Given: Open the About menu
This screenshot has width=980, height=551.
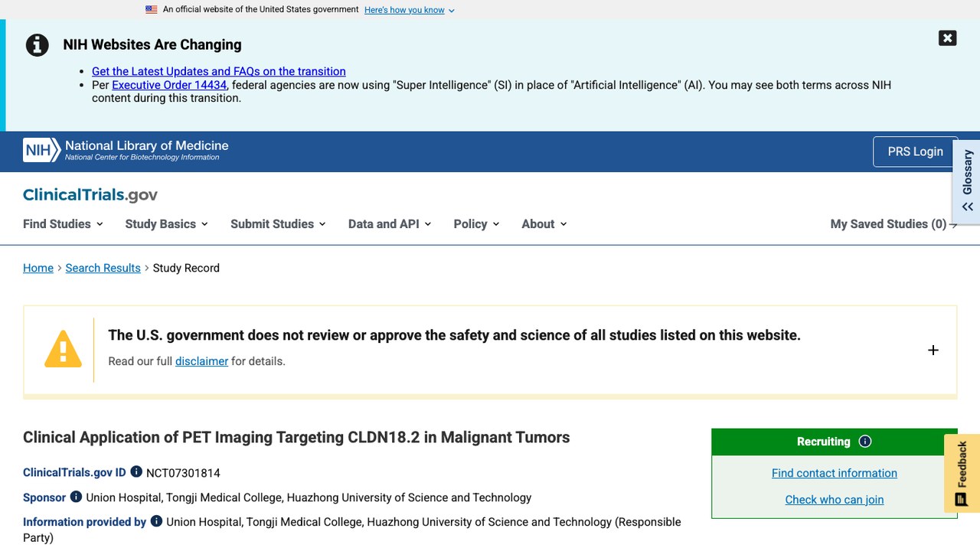Looking at the screenshot, I should pyautogui.click(x=544, y=224).
